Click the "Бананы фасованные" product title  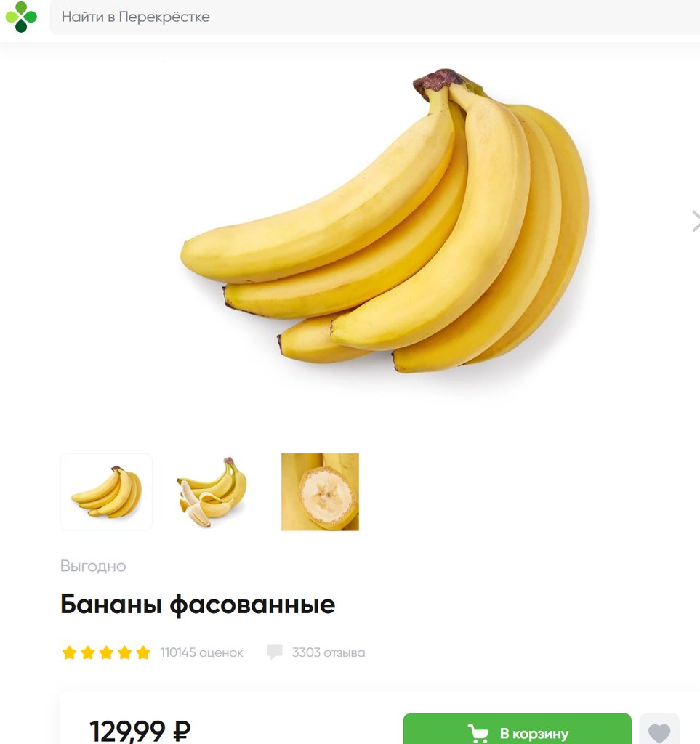point(198,604)
